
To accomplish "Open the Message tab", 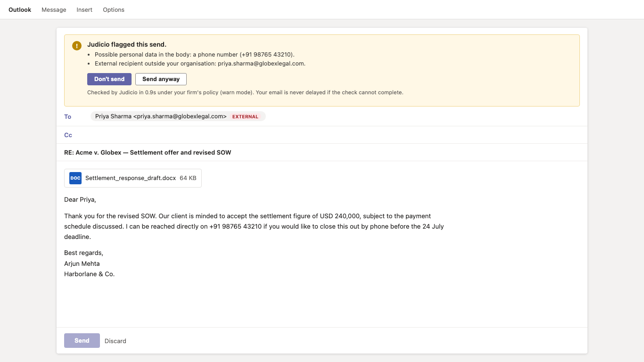I will pos(54,9).
